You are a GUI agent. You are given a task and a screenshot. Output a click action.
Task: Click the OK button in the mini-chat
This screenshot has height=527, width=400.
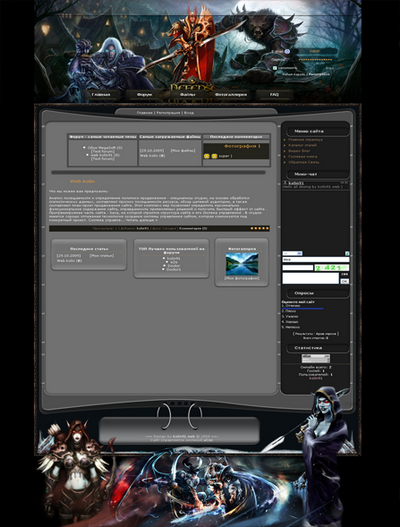coord(345,281)
